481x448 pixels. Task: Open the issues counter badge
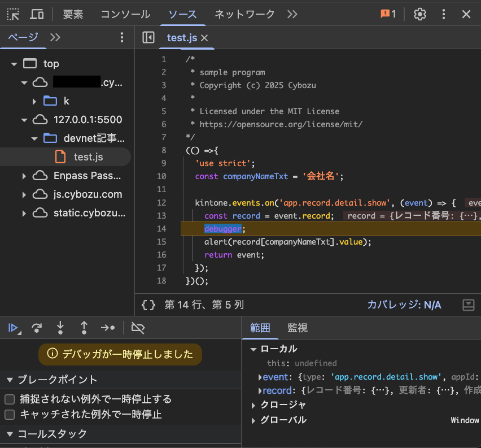click(388, 14)
